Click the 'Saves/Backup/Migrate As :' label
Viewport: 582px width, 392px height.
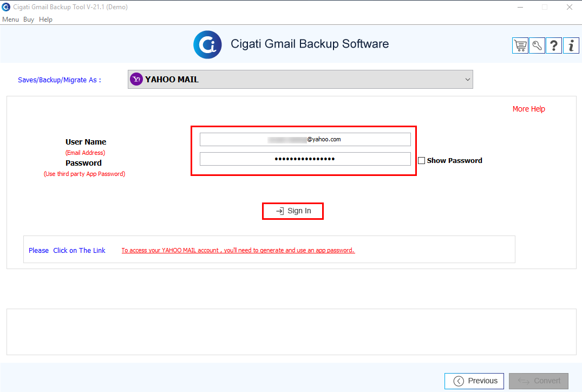tap(60, 80)
